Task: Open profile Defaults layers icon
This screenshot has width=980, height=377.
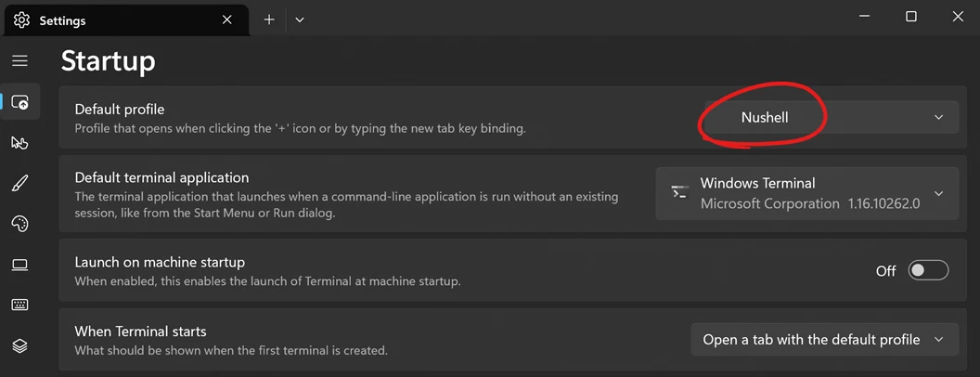Action: point(19,345)
